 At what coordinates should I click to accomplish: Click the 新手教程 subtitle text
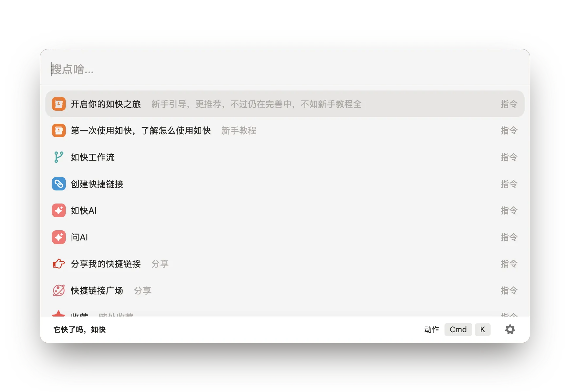[239, 131]
